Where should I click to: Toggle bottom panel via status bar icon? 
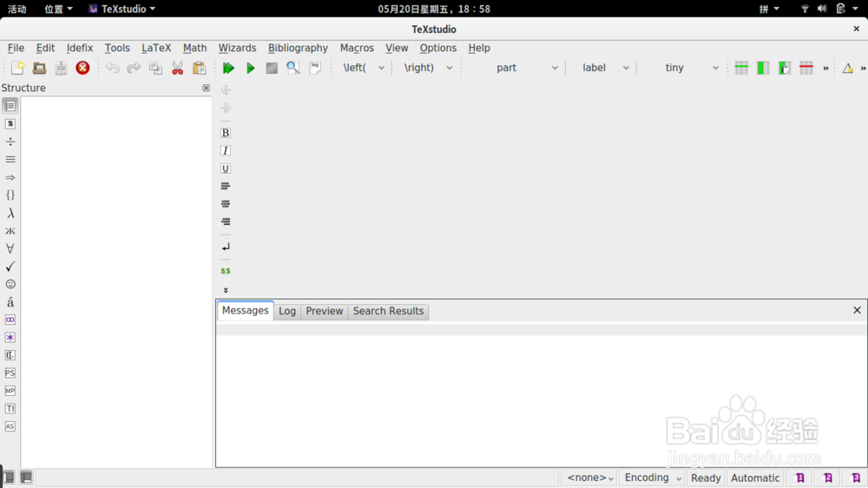(26, 477)
